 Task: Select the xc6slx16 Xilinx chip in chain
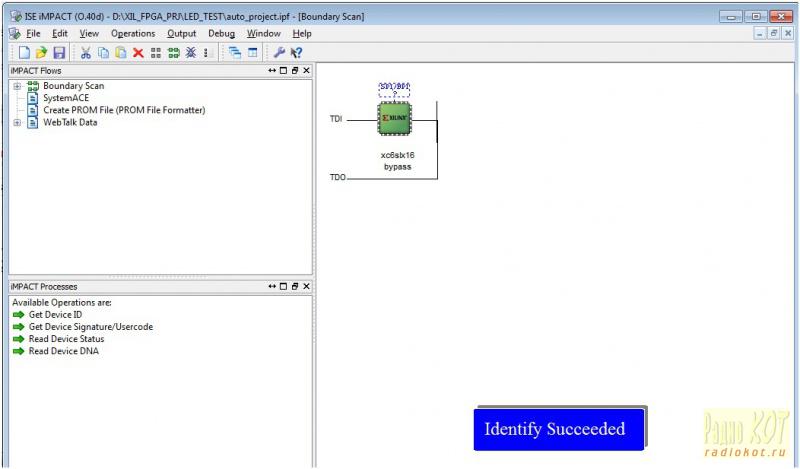click(394, 122)
